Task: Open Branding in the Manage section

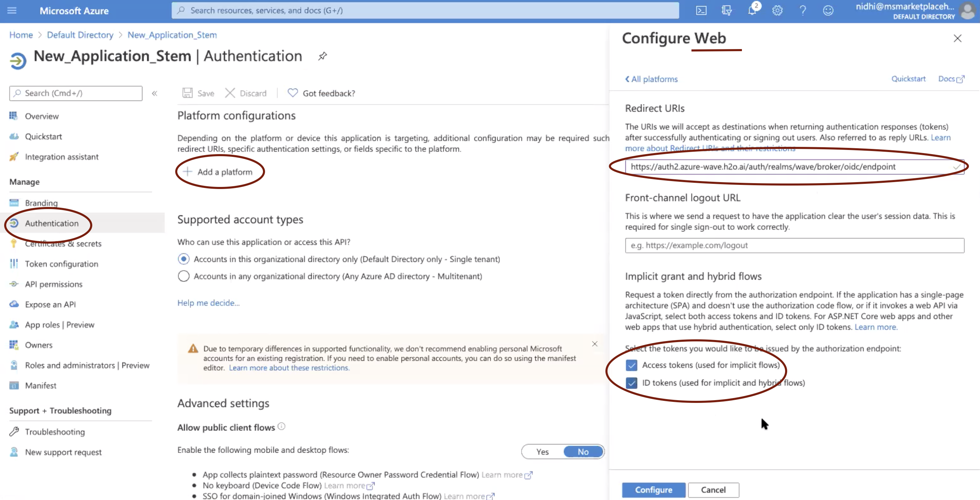Action: (x=41, y=203)
